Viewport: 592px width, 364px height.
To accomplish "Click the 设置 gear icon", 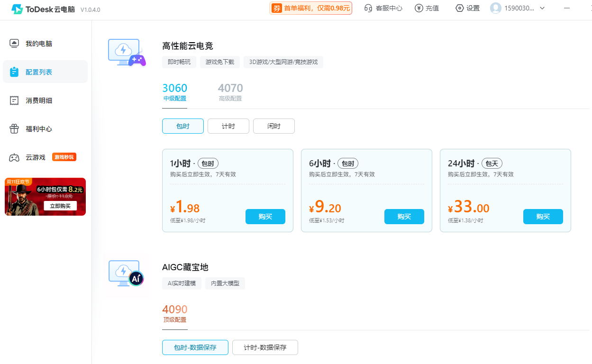I will pos(459,8).
